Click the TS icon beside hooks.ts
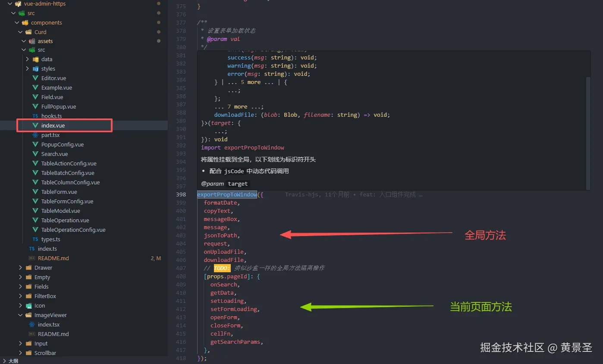Screen dimensions: 603x364 tap(35, 116)
